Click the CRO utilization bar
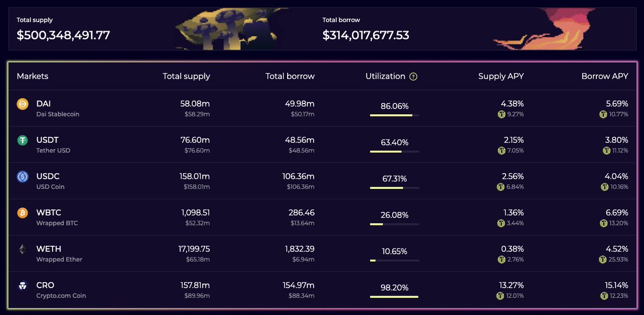The image size is (644, 315). [x=394, y=297]
